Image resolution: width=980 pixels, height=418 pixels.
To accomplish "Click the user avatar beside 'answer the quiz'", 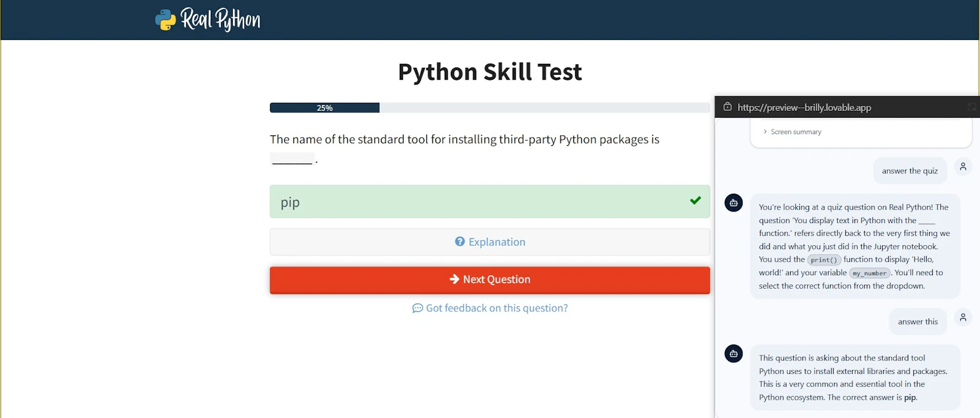I will [963, 167].
